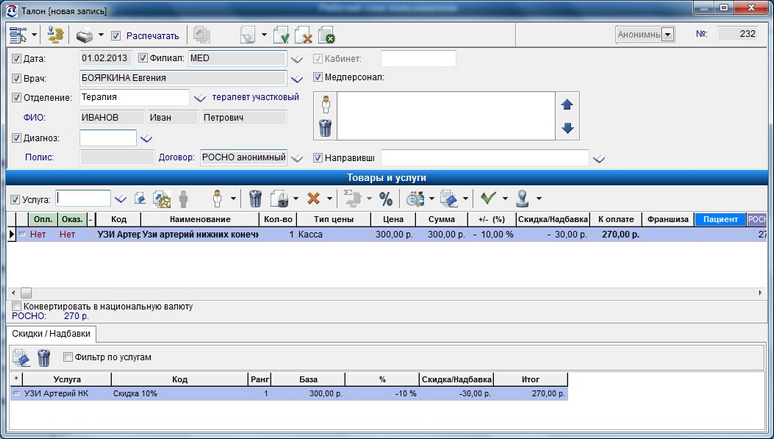Toggle the Медперсонал checkbox
Image resolution: width=774 pixels, height=439 pixels.
click(x=318, y=77)
